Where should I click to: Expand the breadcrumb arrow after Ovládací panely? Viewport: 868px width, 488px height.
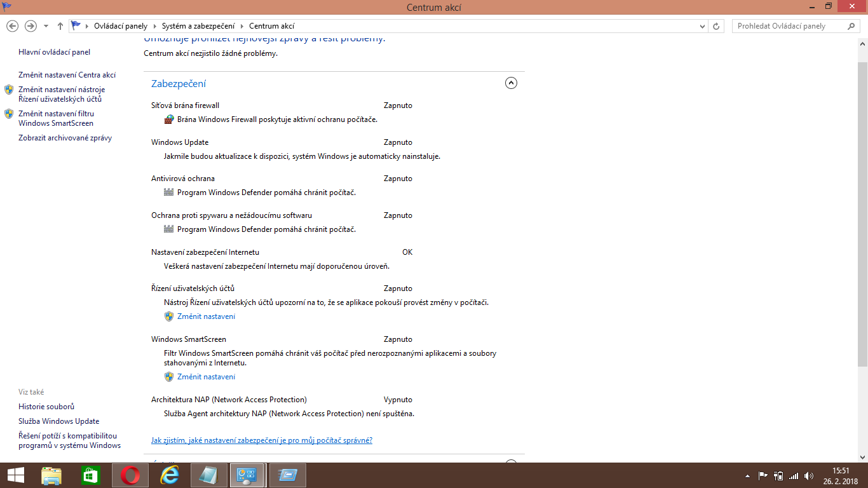pos(154,26)
